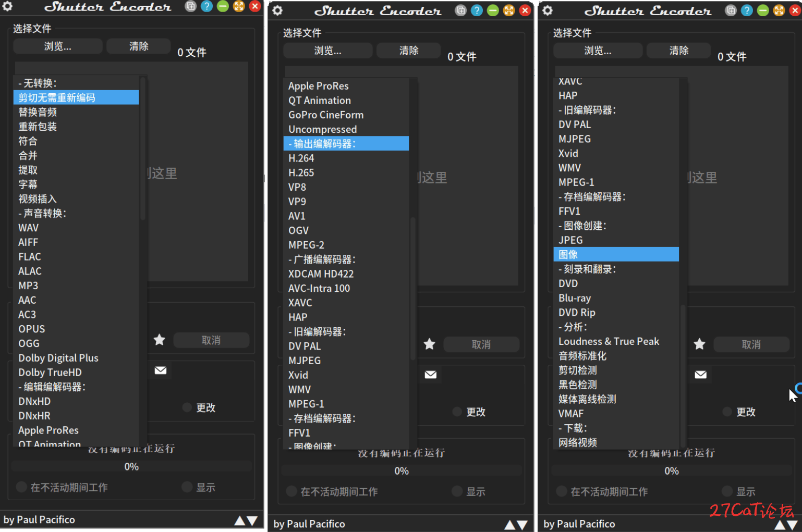The height and width of the screenshot is (532, 802).
Task: Select FLAC in left function list
Action: [x=76, y=257]
